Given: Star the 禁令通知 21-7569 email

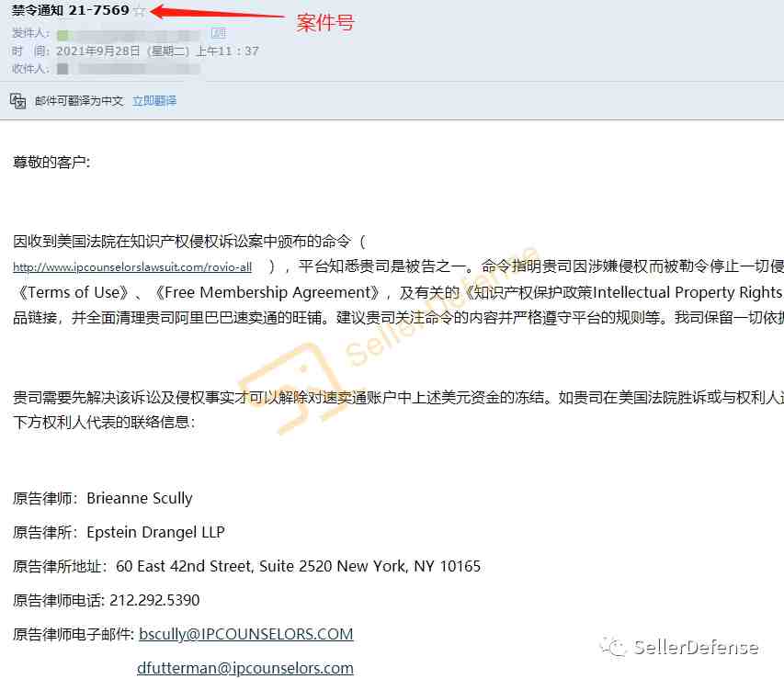Looking at the screenshot, I should pyautogui.click(x=140, y=11).
